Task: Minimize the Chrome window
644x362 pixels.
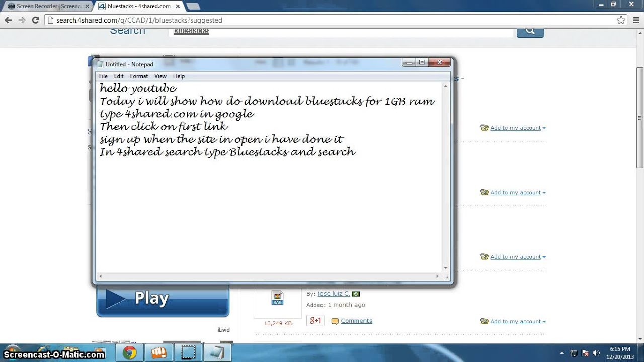Action: click(x=600, y=4)
